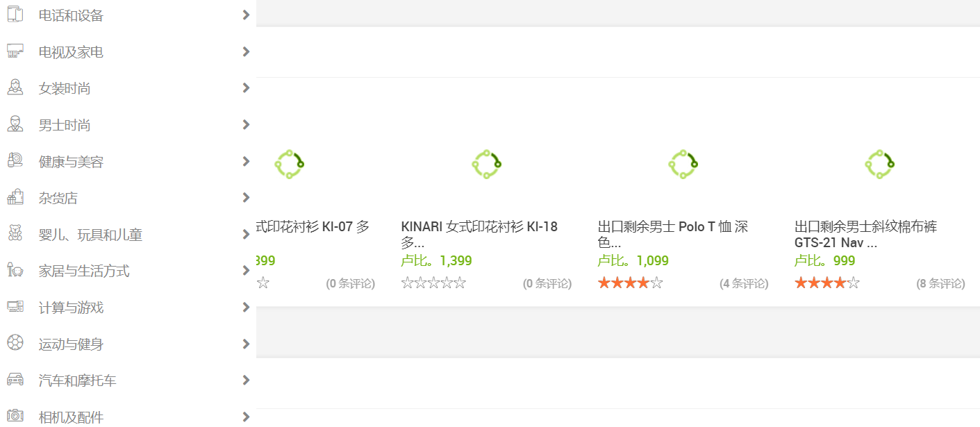Image resolution: width=980 pixels, height=427 pixels.
Task: Click the TV and appliances category icon
Action: pos(15,51)
